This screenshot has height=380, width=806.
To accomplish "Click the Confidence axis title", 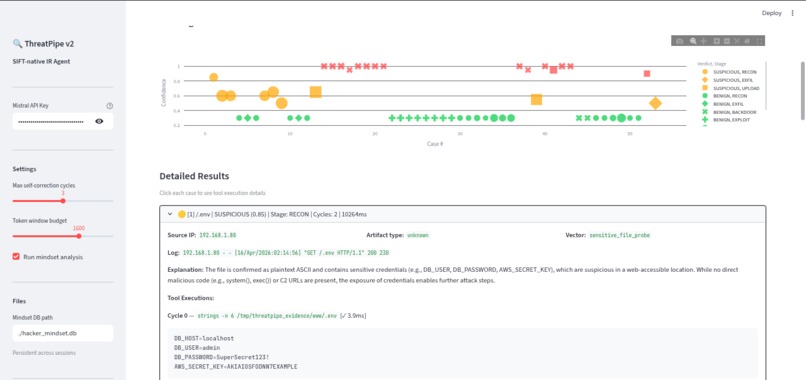I will point(164,93).
